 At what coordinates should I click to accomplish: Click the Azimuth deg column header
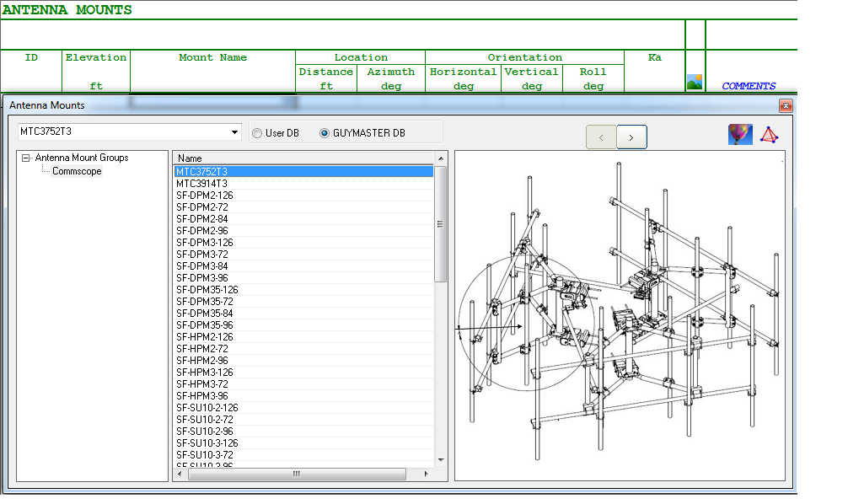(391, 78)
